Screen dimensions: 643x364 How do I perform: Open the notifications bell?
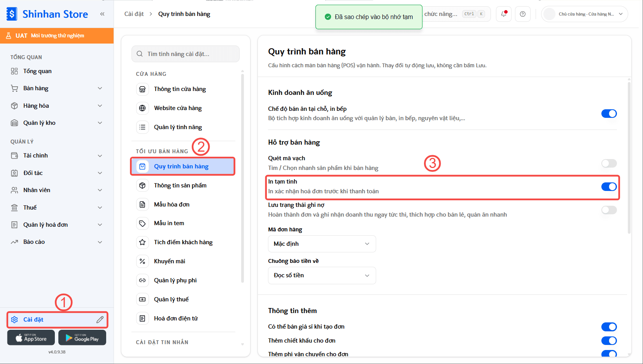(x=504, y=14)
